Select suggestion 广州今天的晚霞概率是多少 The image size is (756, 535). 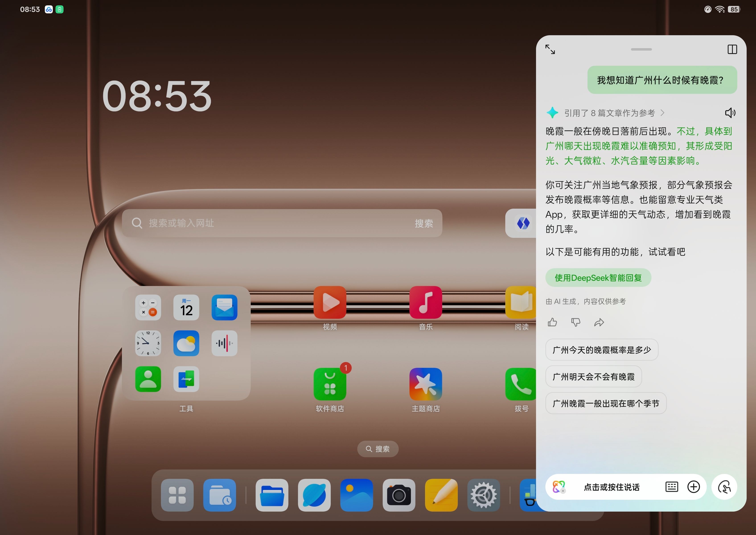coord(602,350)
